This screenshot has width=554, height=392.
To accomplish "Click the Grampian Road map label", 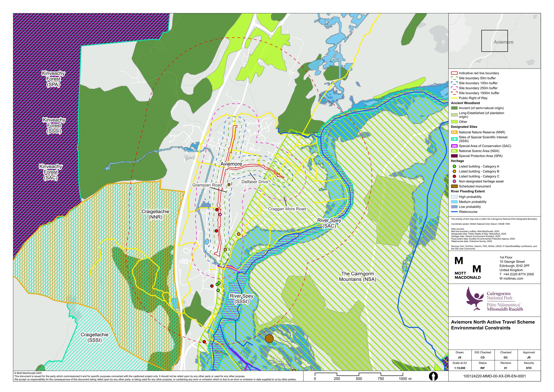I will coord(207,185).
